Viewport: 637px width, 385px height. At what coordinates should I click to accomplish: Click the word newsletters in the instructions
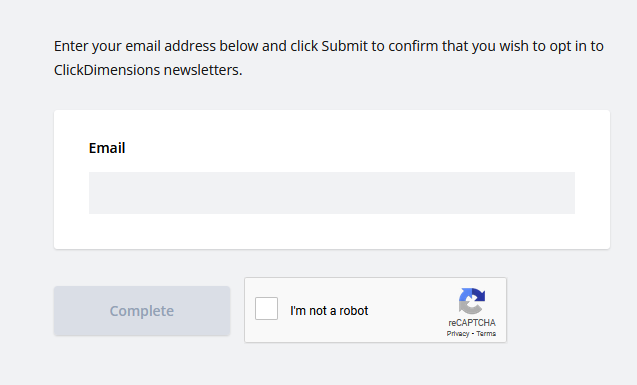[x=203, y=70]
